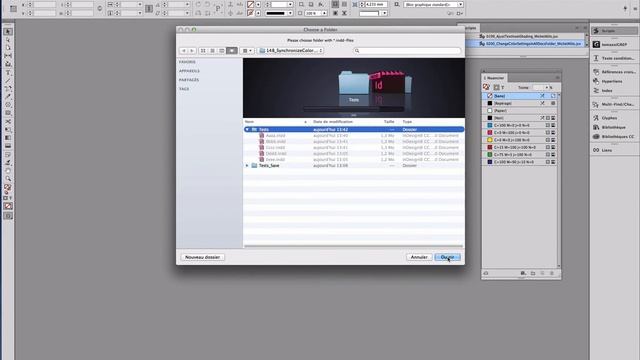Image resolution: width=640 pixels, height=360 pixels.
Task: Click PARTAGÉS in dialog sidebar
Action: tap(189, 80)
